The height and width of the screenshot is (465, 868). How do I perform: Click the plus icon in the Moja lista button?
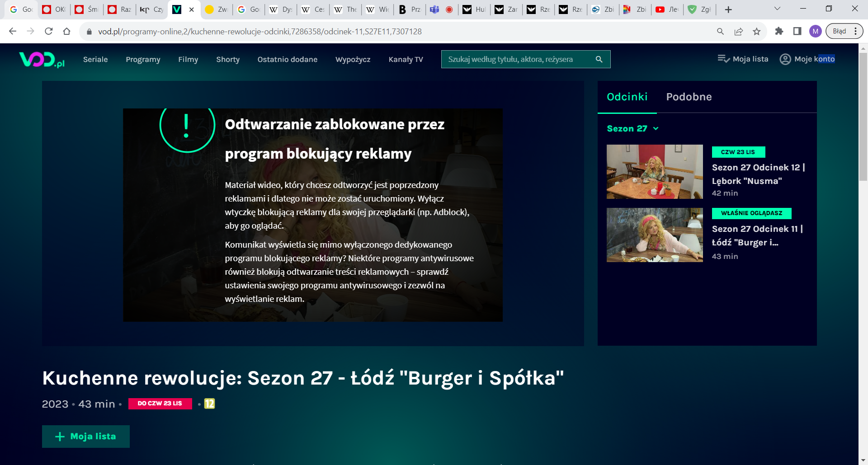pos(59,436)
